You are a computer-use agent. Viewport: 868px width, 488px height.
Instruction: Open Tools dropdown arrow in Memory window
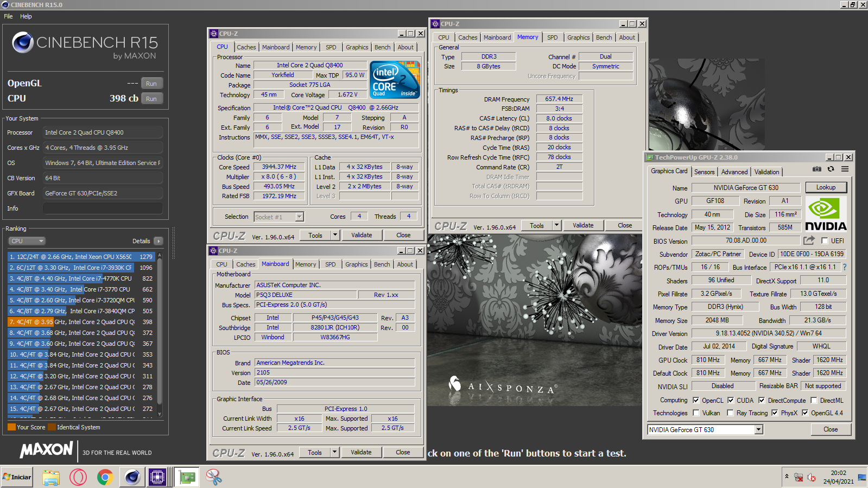(556, 225)
